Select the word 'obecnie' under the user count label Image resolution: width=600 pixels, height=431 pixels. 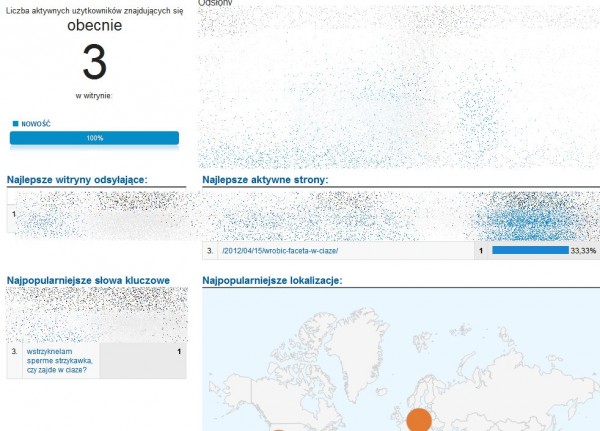click(95, 25)
